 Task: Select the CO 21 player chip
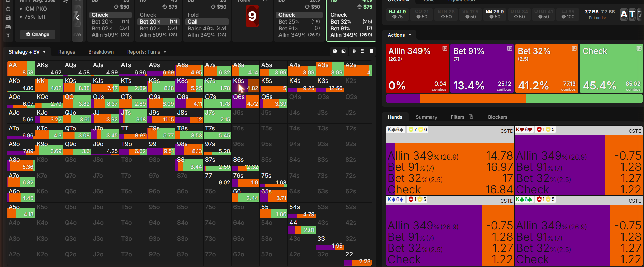(422, 14)
